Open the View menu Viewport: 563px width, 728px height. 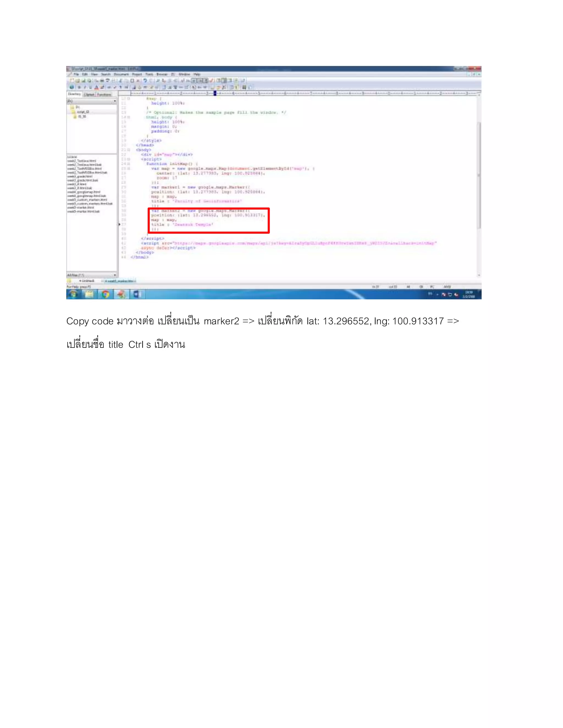[x=94, y=74]
